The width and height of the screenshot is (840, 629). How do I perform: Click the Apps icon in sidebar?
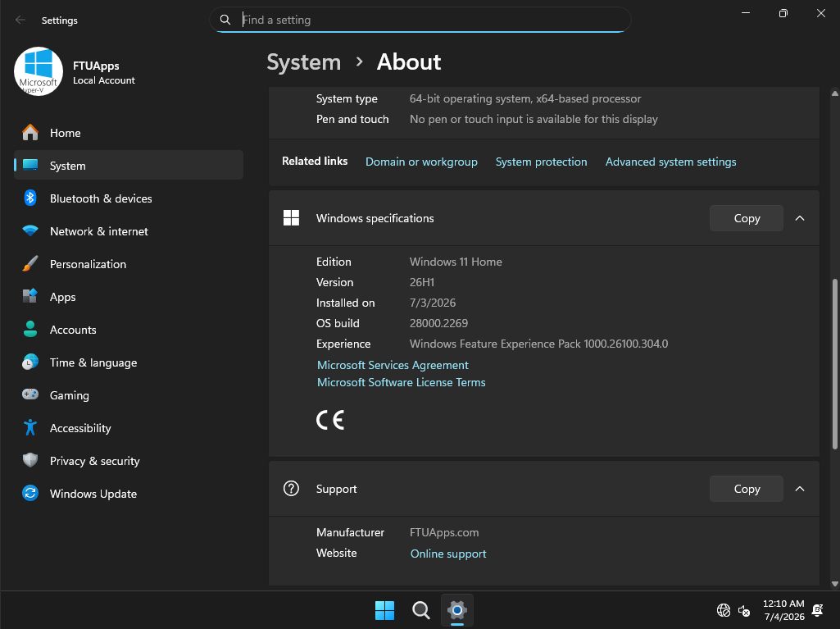tap(30, 296)
